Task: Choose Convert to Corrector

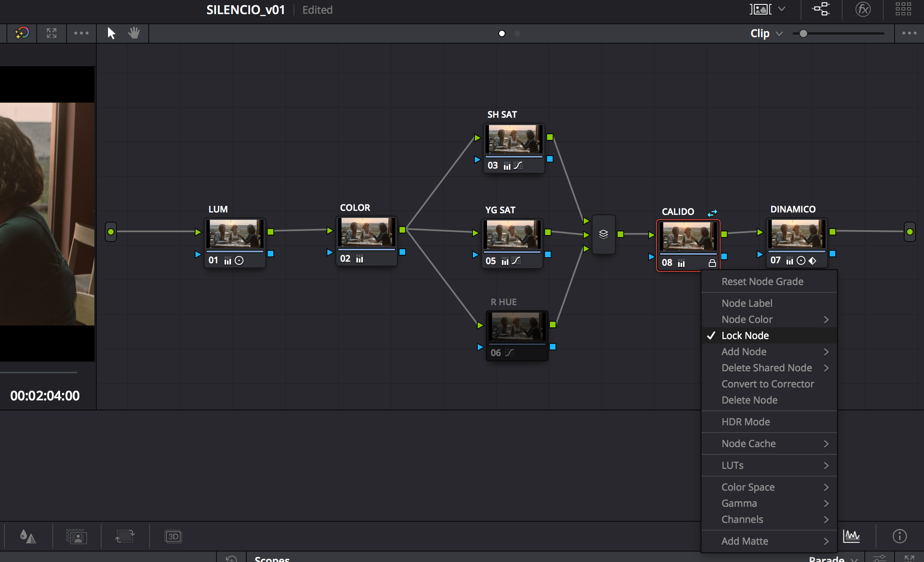Action: [768, 384]
